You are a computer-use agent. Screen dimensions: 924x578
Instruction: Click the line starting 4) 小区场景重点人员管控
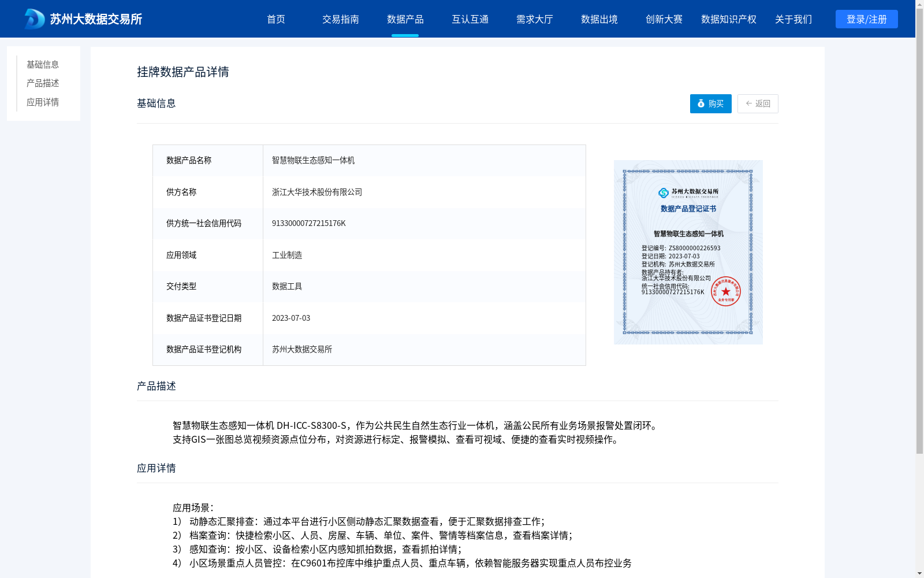click(x=402, y=563)
